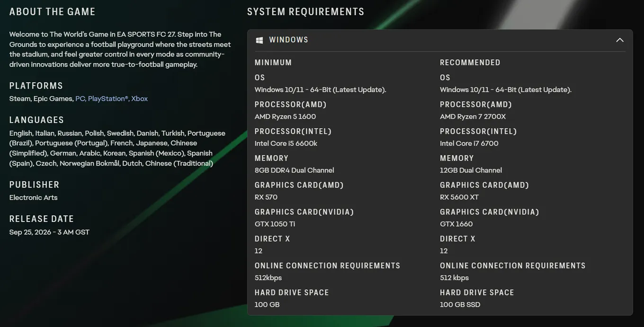Click the GTX 1660 value

point(456,224)
